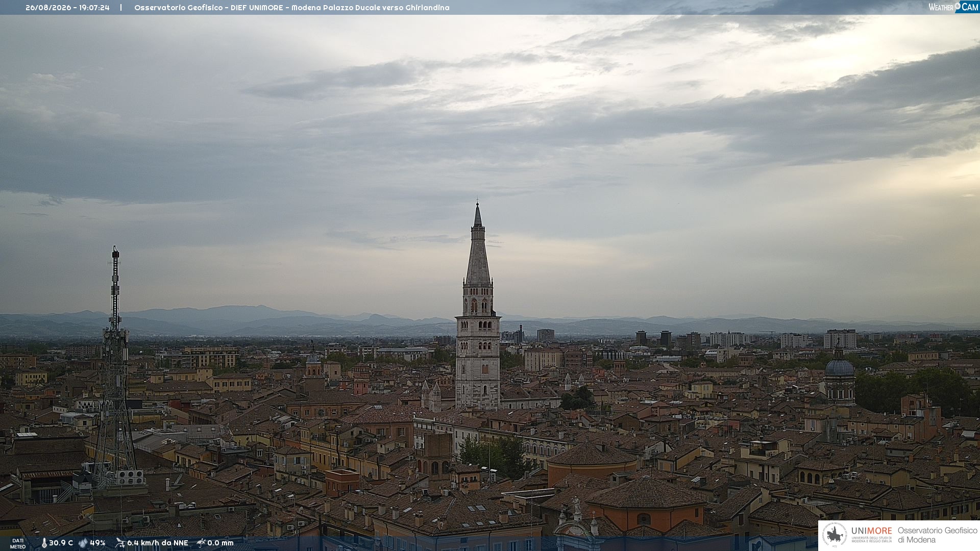Select the DATI METEO label
Screen dimensions: 980x551
18,543
